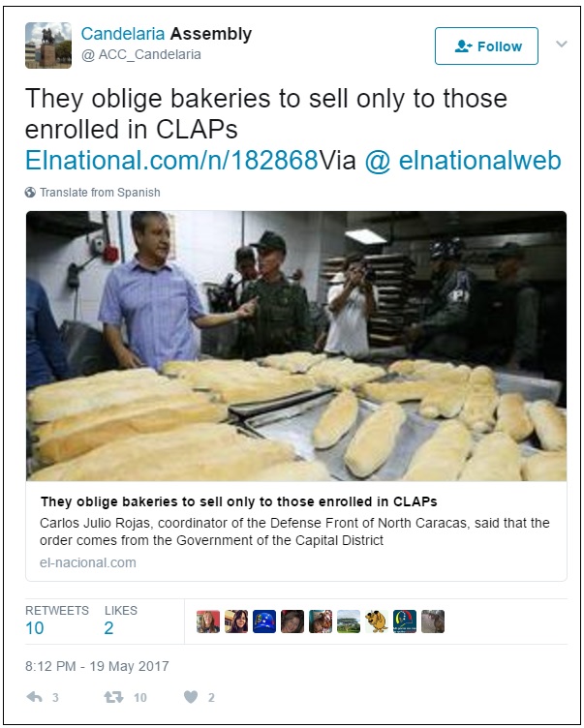Screen dimensions: 584x728
Task: Open the landscape tree avatar
Action: (x=349, y=622)
